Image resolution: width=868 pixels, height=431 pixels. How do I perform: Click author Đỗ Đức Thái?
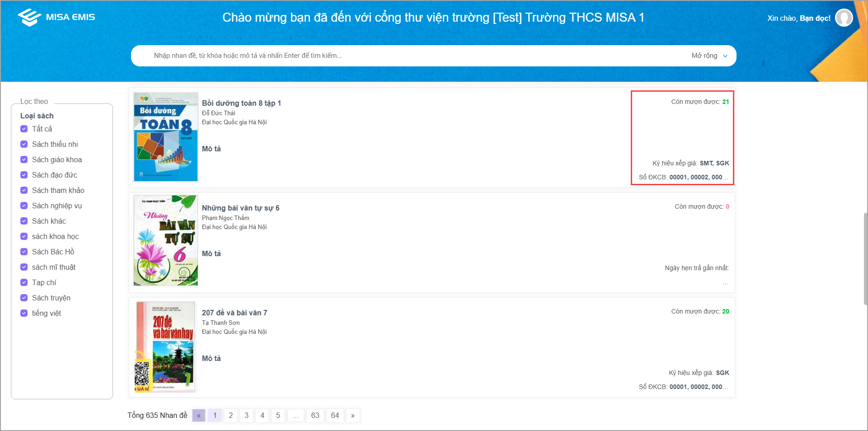(x=218, y=113)
